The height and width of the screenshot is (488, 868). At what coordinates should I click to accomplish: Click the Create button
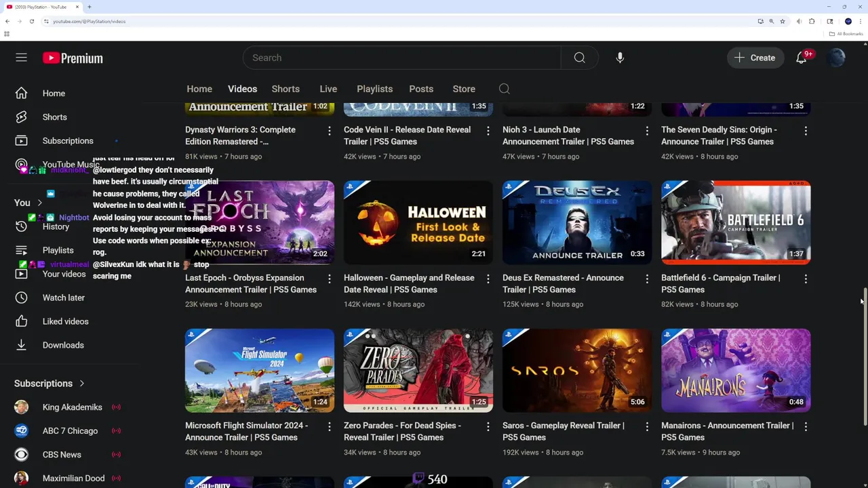pyautogui.click(x=755, y=58)
